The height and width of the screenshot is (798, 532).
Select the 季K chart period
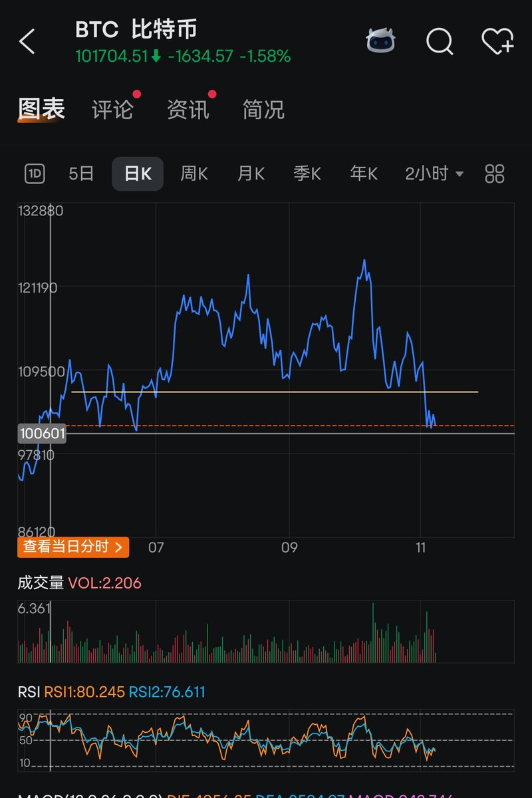coord(307,174)
